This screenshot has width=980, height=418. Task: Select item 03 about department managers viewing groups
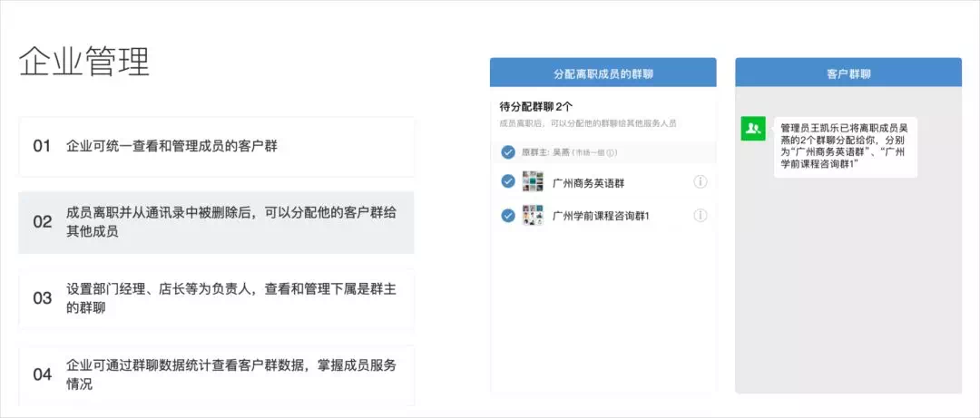[x=216, y=298]
